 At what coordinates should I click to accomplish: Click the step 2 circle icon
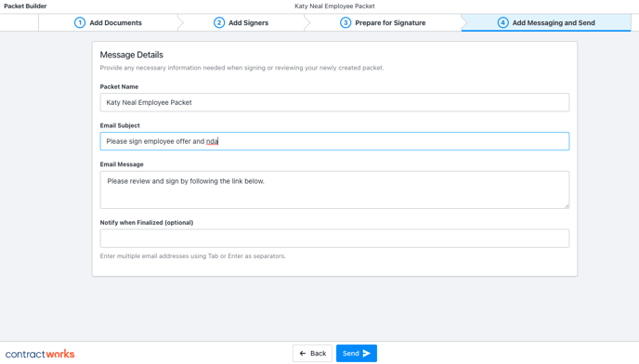pyautogui.click(x=219, y=23)
